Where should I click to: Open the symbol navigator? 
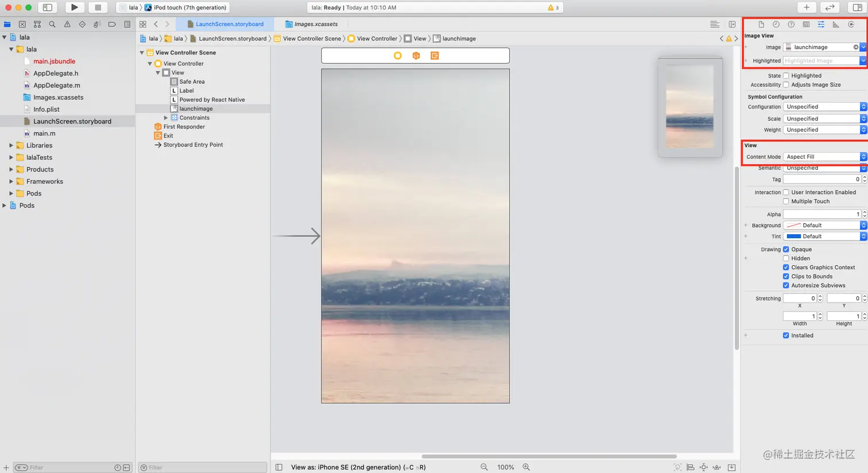coord(37,24)
